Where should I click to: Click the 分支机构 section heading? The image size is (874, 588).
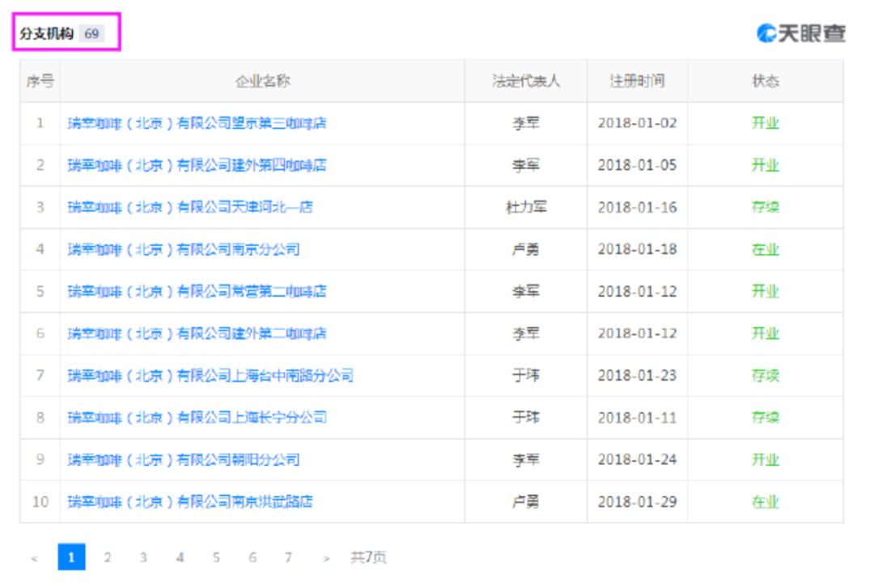(47, 33)
